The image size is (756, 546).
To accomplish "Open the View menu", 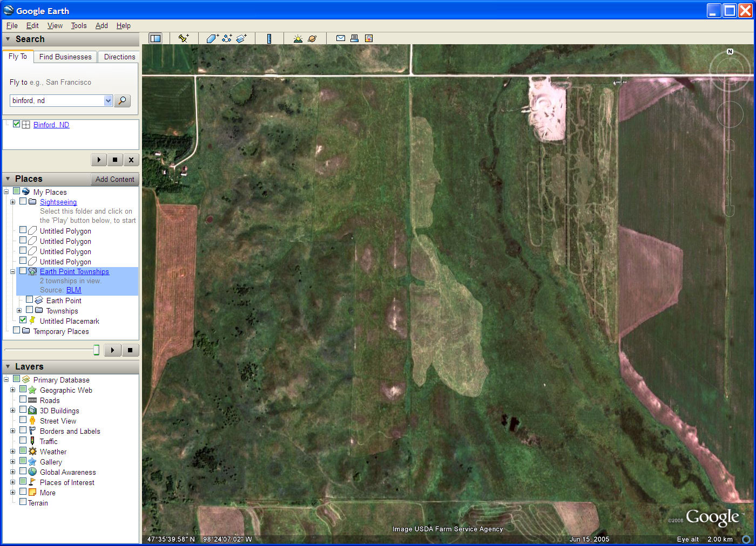I will tap(55, 25).
